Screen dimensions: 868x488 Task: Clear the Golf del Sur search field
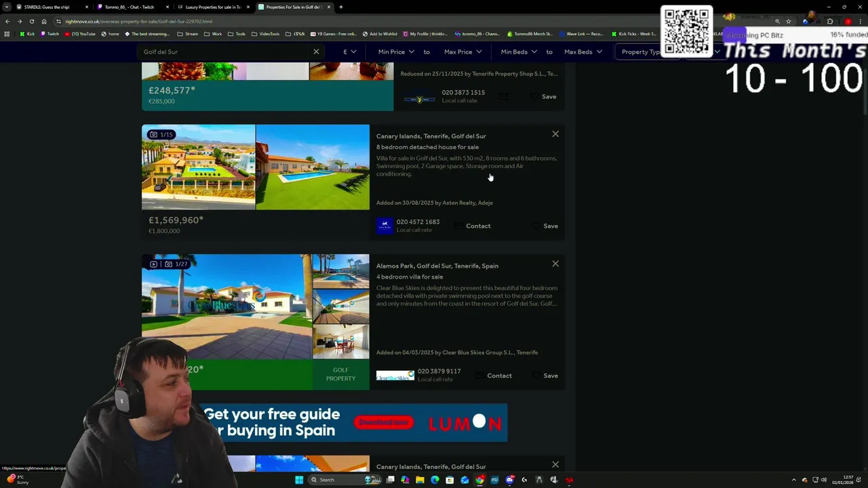point(316,52)
